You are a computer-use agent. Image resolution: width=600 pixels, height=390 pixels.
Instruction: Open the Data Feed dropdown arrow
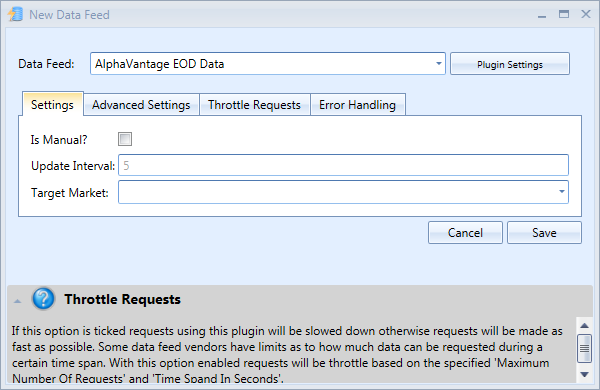pyautogui.click(x=439, y=64)
